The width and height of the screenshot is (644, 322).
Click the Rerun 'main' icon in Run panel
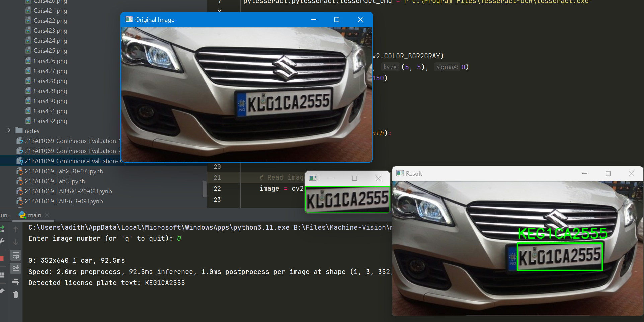[2, 229]
